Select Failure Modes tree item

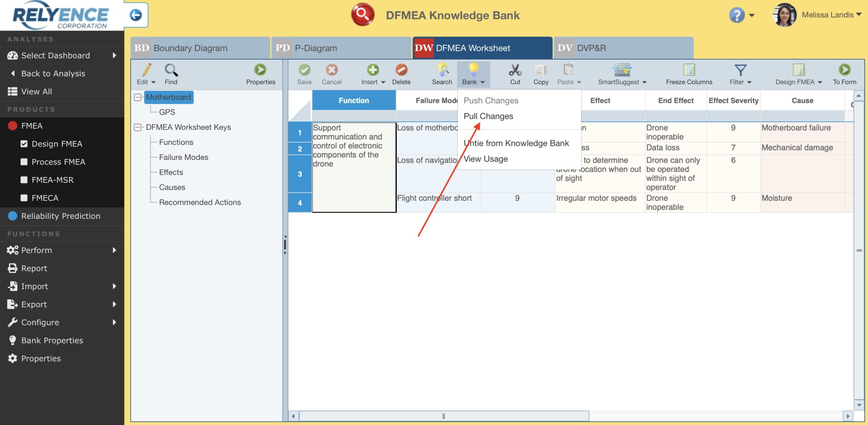(183, 157)
